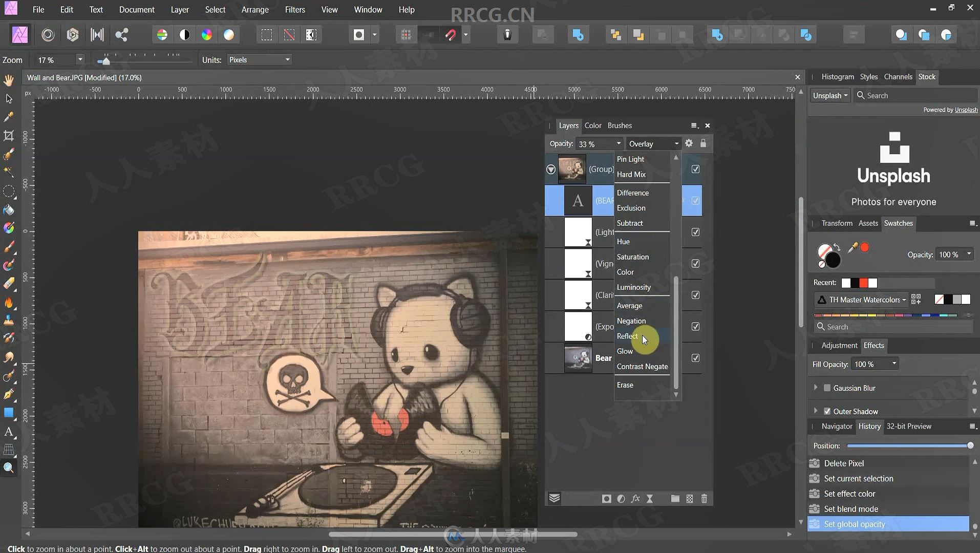
Task: Click Auto Colors toolbar icon
Action: click(207, 35)
